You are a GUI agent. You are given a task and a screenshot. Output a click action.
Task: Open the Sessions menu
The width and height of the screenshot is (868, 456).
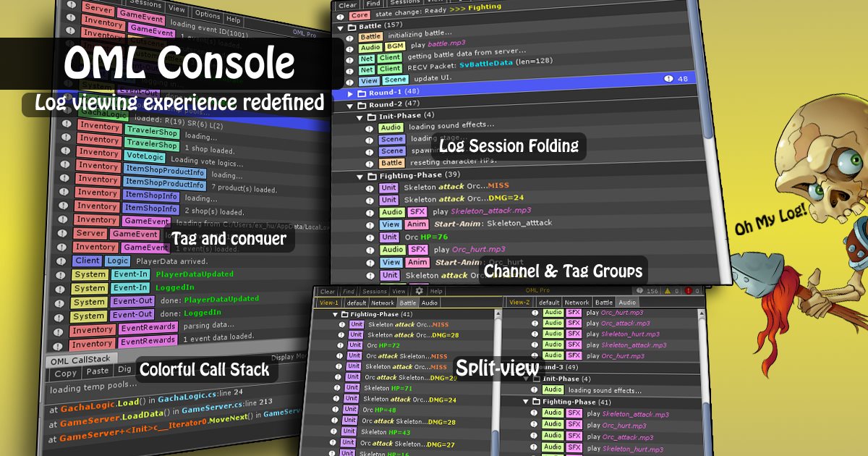(405, 3)
